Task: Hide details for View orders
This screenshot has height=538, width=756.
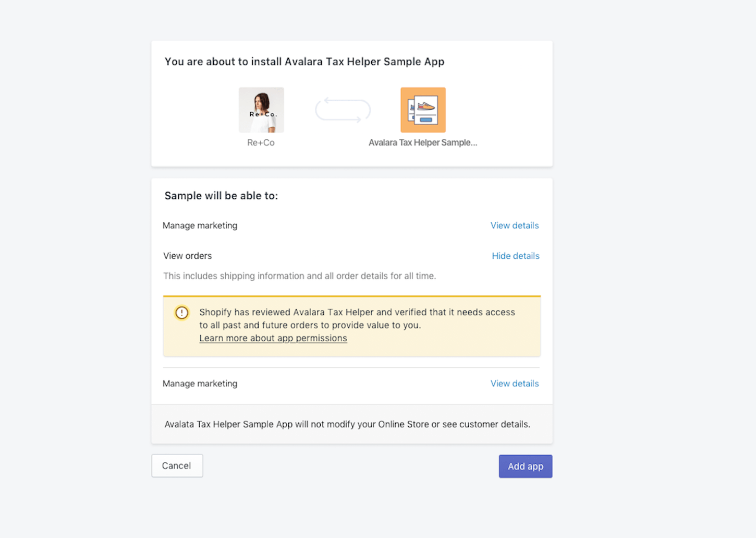Action: point(515,256)
